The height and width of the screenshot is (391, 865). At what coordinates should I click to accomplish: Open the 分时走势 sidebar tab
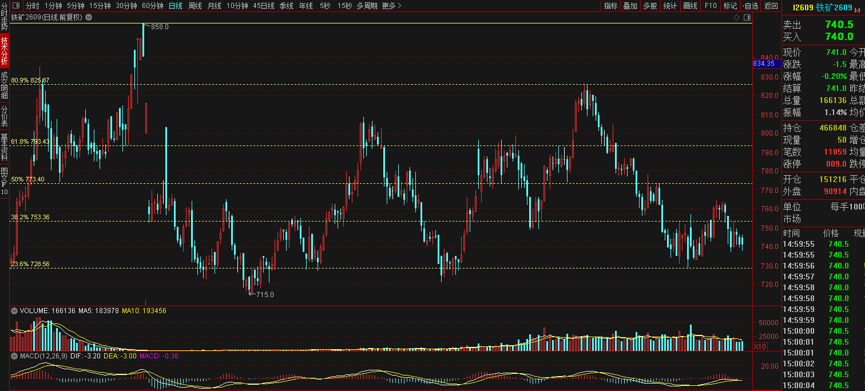(x=4, y=16)
